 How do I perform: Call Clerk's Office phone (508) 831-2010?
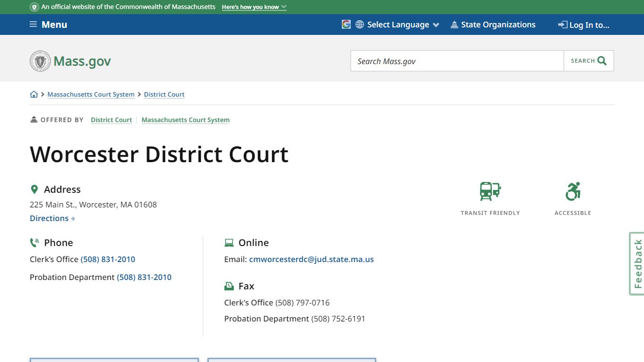point(108,259)
